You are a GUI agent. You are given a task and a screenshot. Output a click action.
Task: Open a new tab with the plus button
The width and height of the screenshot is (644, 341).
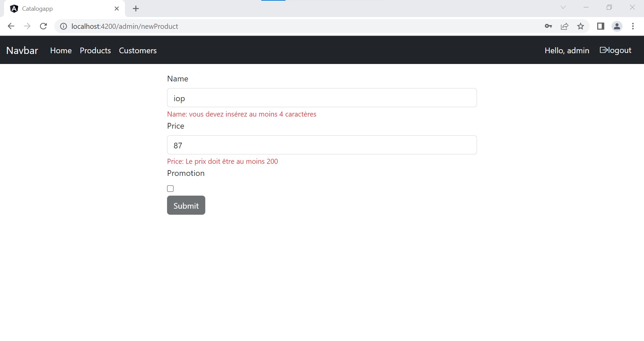pos(136,9)
